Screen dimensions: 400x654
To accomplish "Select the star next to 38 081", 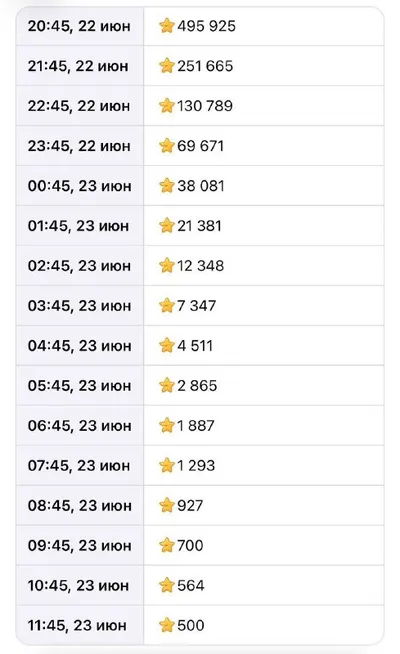I will pos(166,186).
